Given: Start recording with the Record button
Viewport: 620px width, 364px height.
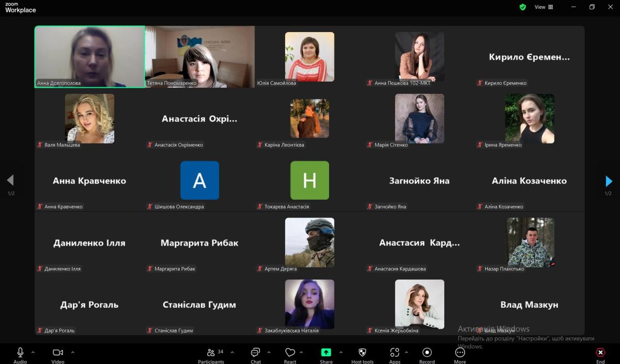Looking at the screenshot, I should (x=427, y=353).
